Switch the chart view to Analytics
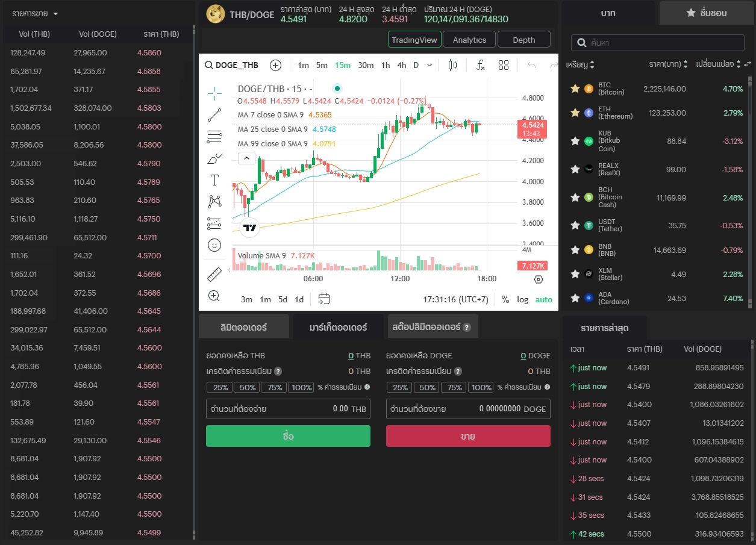Viewport: 756px width, 545px height. pos(469,40)
